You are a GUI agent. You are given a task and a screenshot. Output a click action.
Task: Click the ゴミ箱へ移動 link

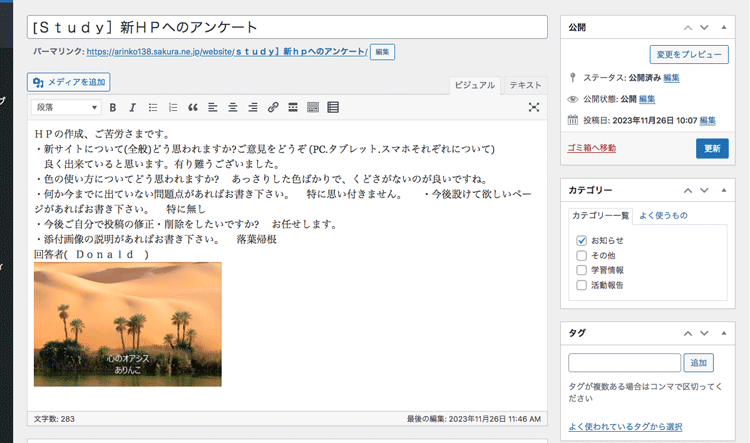[x=593, y=148]
